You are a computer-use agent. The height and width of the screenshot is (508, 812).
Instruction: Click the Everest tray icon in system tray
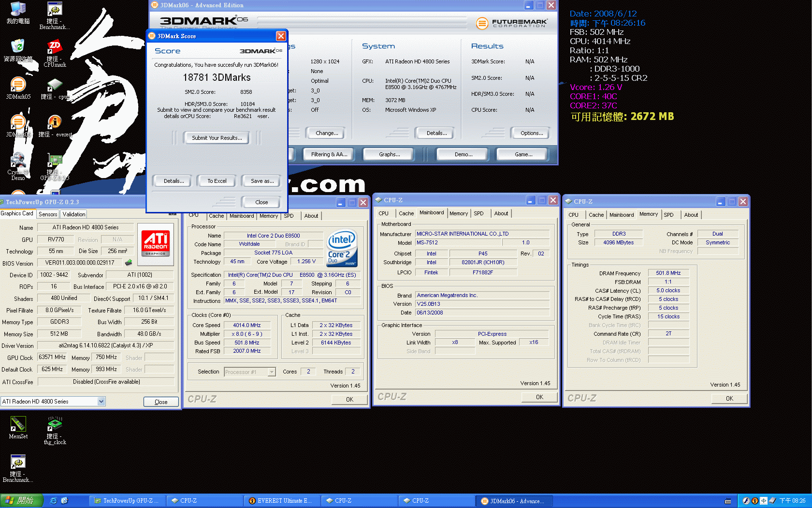pyautogui.click(x=754, y=501)
